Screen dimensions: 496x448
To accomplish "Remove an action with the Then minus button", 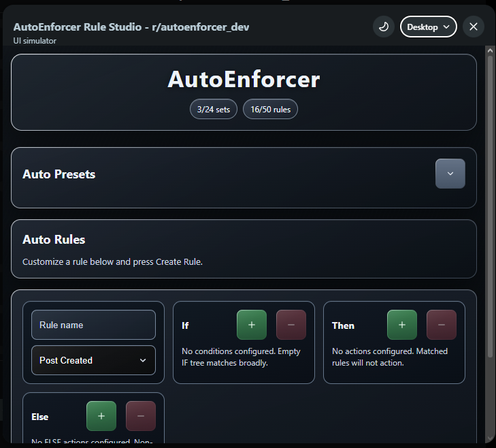I will pos(442,325).
